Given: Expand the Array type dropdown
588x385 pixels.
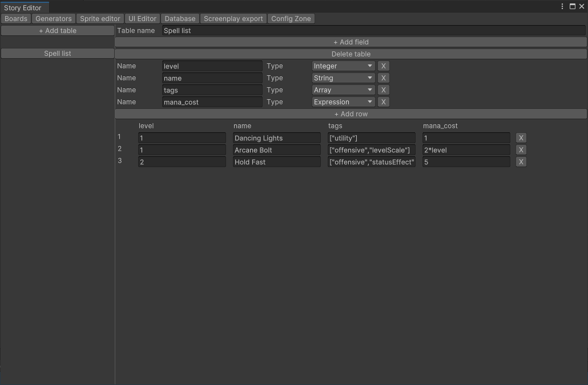Looking at the screenshot, I should pyautogui.click(x=343, y=90).
